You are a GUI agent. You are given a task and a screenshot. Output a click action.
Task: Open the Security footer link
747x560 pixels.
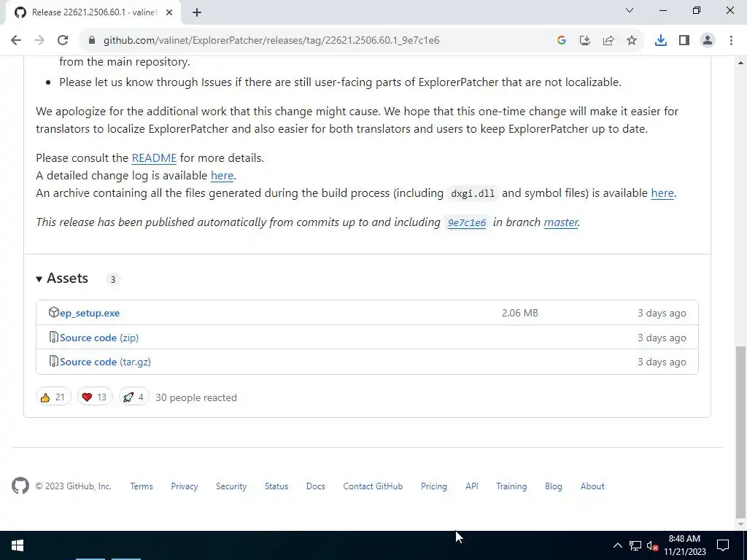point(231,486)
